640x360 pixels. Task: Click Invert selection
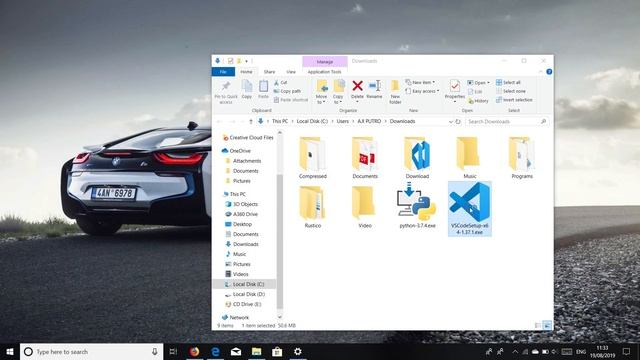[514, 100]
